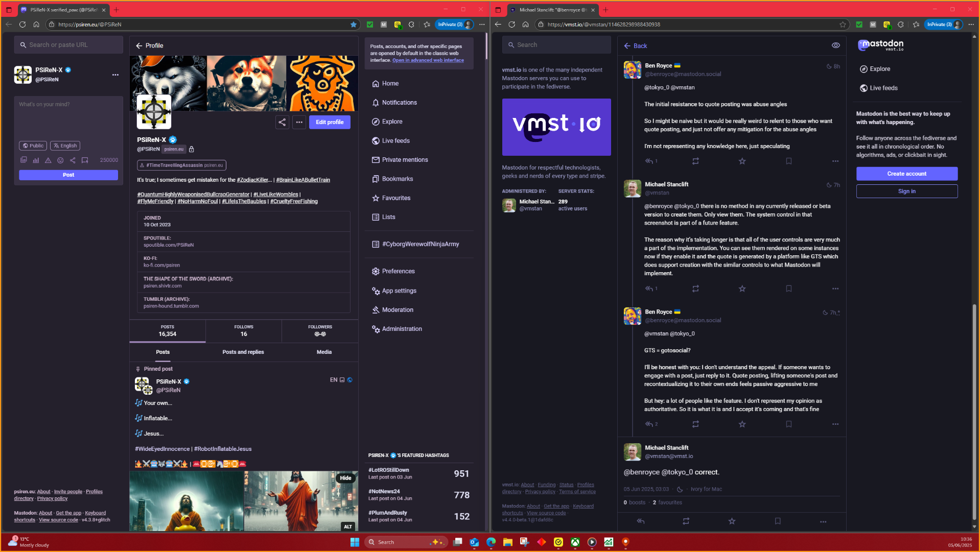Open more options on Michael Stanclift's 7h post

coord(835,289)
